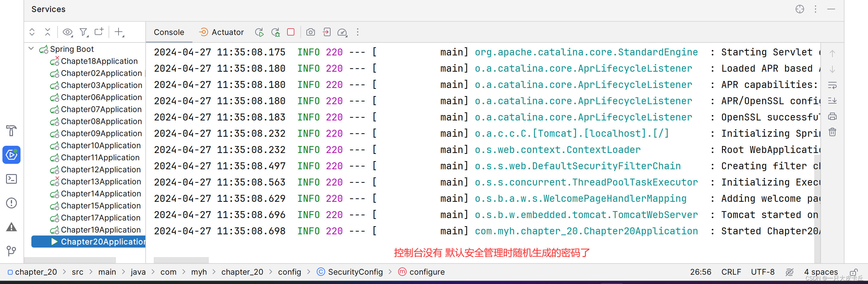Open the Terminal tool window
The image size is (868, 284).
pos(11,179)
